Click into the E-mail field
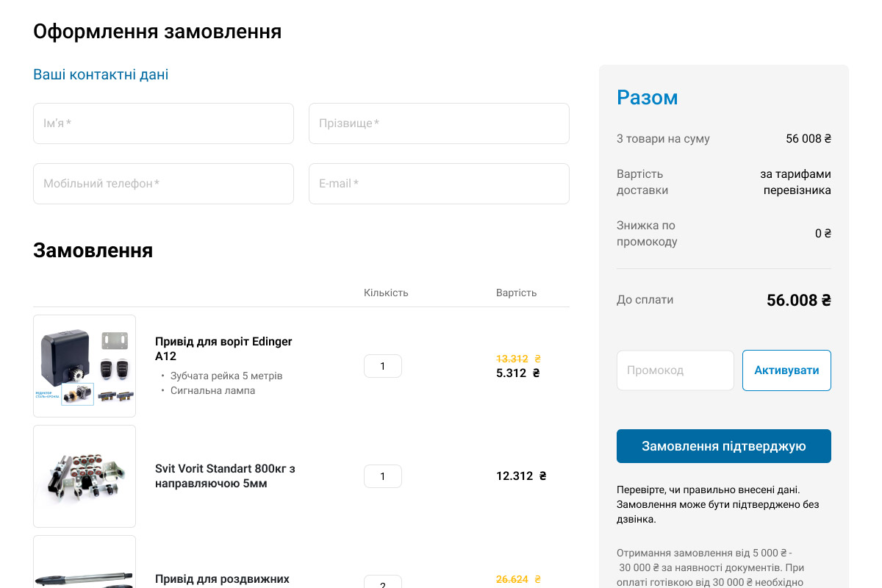This screenshot has width=882, height=588. coord(439,184)
